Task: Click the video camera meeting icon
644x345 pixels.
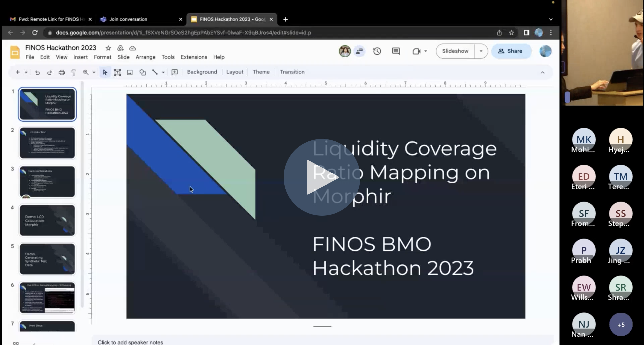Action: 416,51
